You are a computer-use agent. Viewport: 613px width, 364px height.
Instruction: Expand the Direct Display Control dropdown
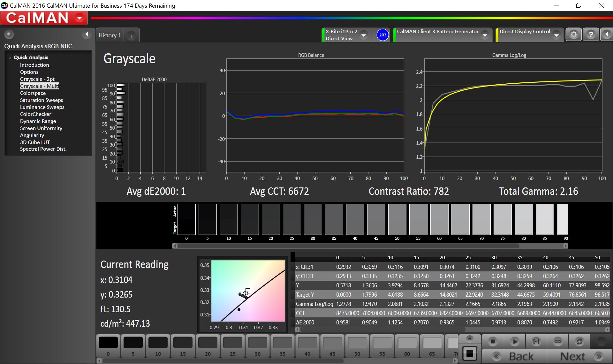click(556, 35)
